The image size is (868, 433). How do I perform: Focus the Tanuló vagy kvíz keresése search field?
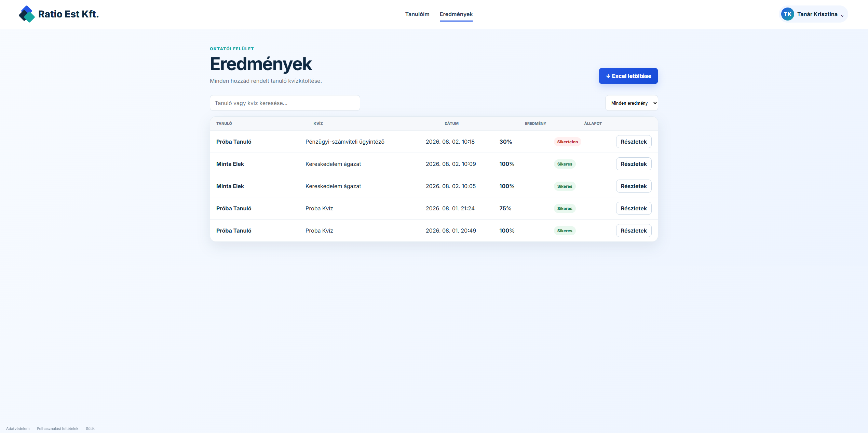(x=285, y=103)
